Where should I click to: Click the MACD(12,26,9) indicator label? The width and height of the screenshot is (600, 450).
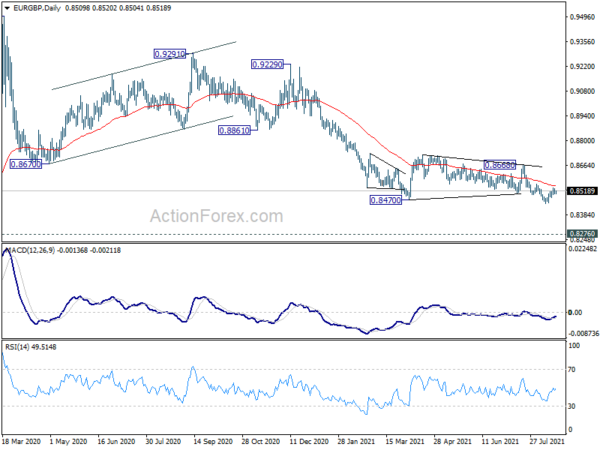[x=64, y=250]
